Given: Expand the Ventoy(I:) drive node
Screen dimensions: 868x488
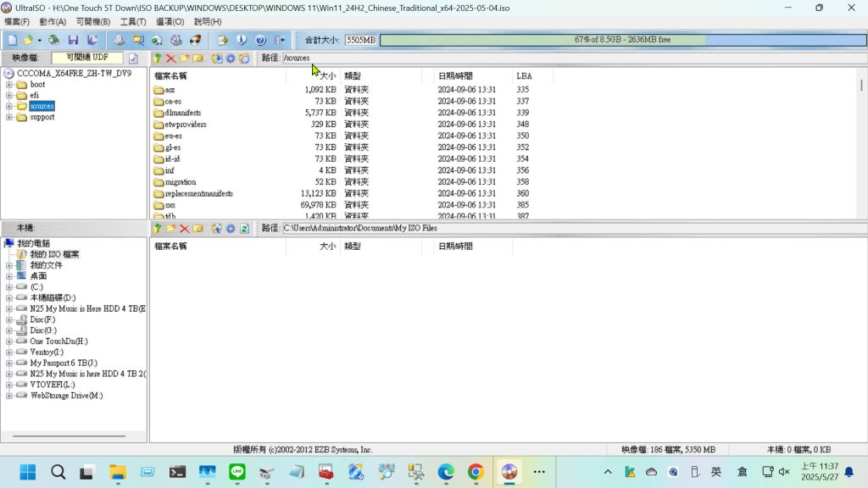Looking at the screenshot, I should [x=9, y=352].
